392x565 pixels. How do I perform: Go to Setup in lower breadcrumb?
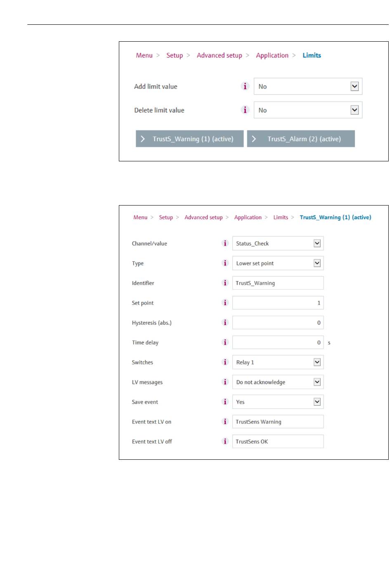166,217
